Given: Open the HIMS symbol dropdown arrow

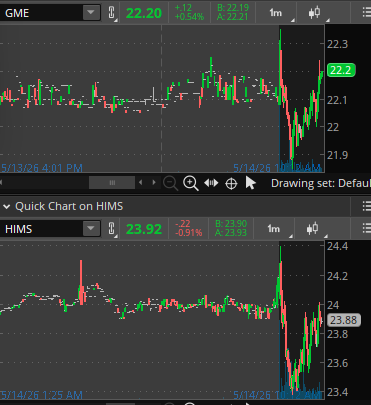Looking at the screenshot, I should coord(91,229).
